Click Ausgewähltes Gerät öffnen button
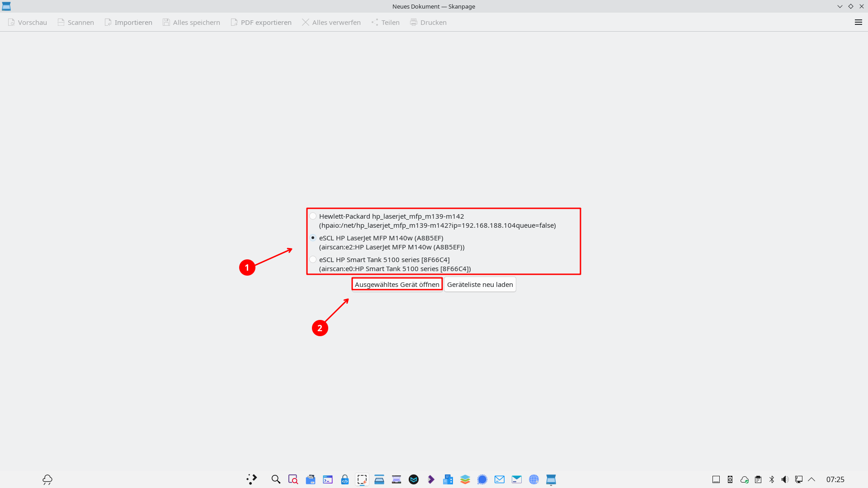This screenshot has height=488, width=868. [397, 284]
